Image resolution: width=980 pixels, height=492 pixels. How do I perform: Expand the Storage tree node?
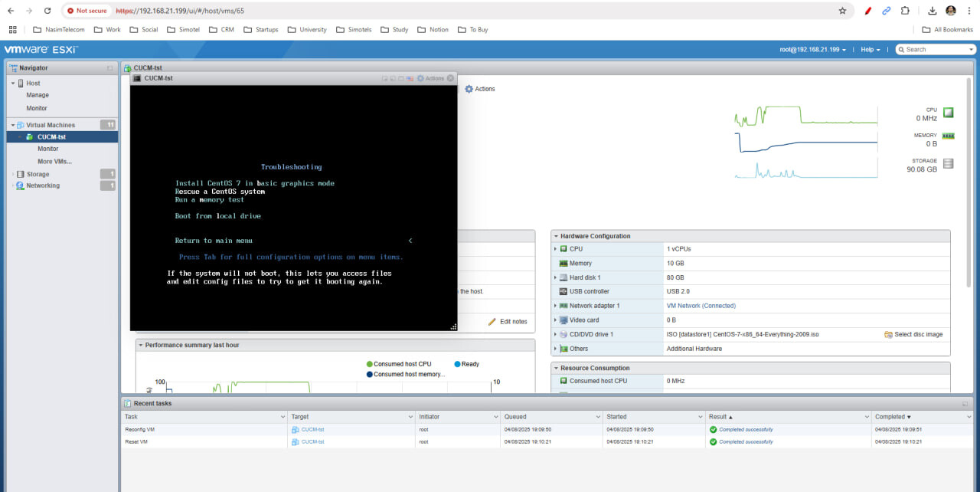coord(12,174)
